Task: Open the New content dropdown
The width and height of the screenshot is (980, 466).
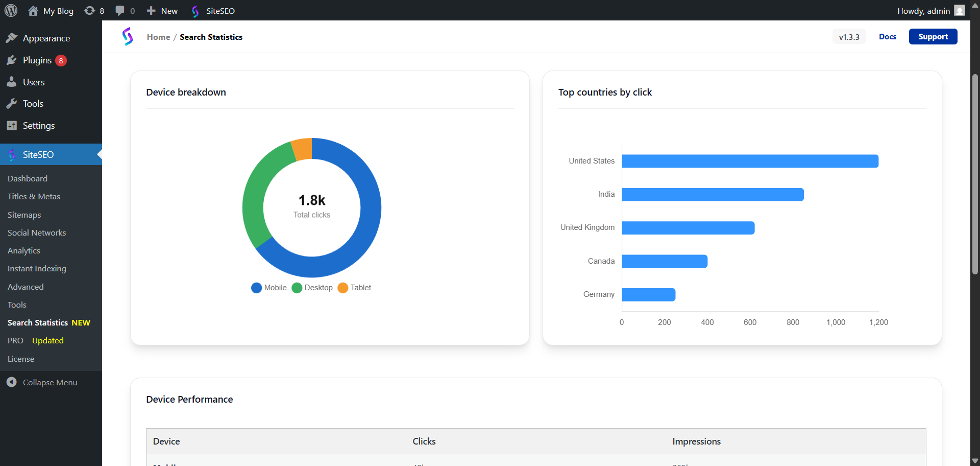Action: click(162, 11)
